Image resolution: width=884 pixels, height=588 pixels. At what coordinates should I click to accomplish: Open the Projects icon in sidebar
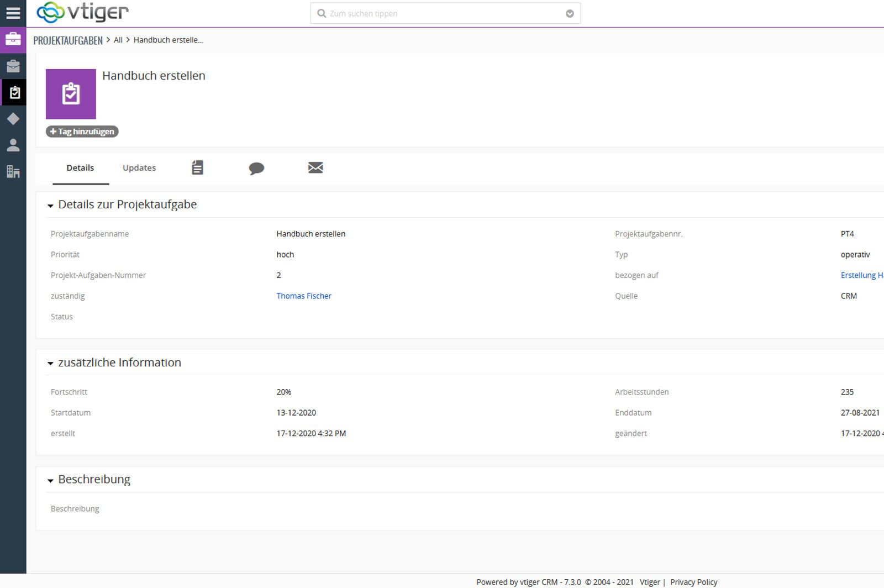13,66
